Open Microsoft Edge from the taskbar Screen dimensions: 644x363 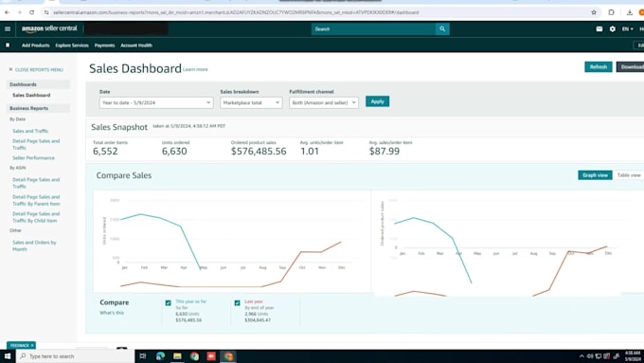pos(160,356)
